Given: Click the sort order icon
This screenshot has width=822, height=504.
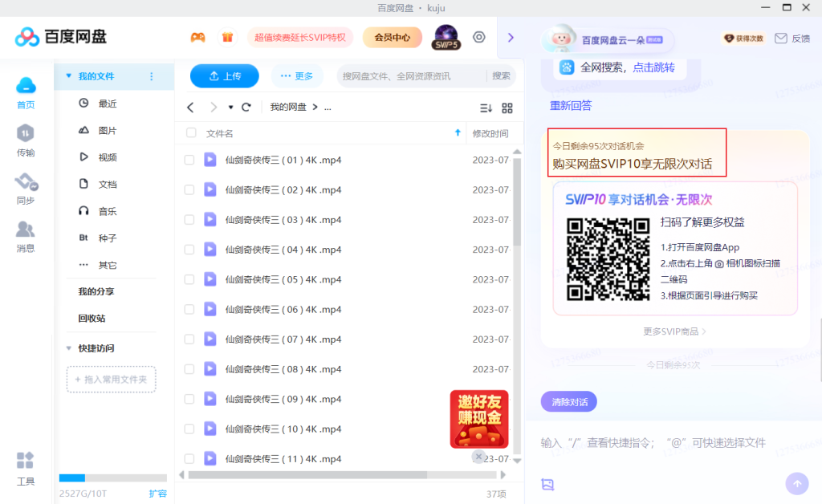Looking at the screenshot, I should click(x=486, y=108).
